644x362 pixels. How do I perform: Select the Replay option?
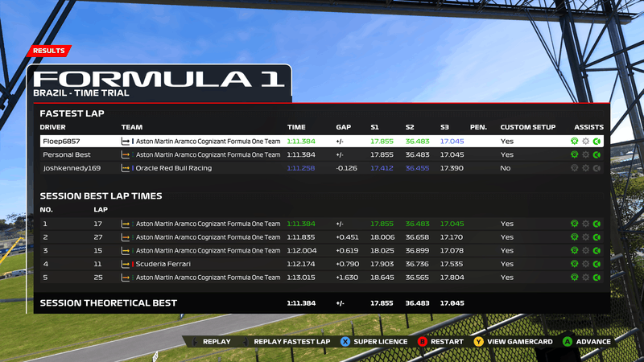217,341
